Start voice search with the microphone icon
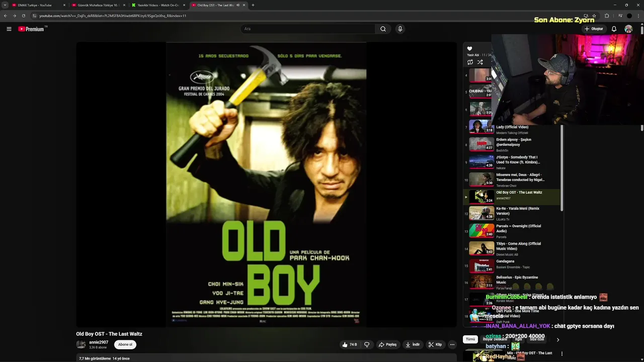 point(400,29)
